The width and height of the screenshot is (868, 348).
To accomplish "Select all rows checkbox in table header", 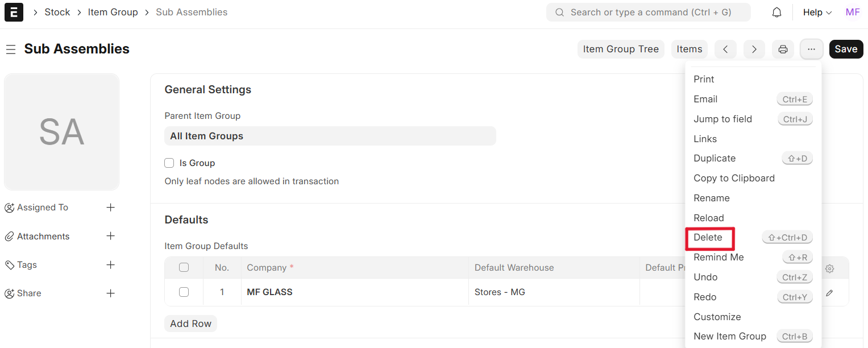I will click(x=184, y=268).
